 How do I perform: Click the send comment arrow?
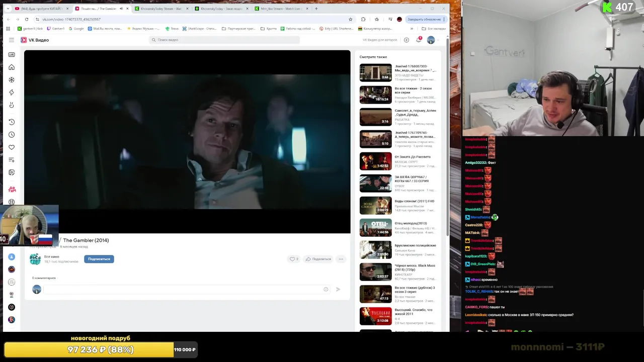(x=338, y=289)
